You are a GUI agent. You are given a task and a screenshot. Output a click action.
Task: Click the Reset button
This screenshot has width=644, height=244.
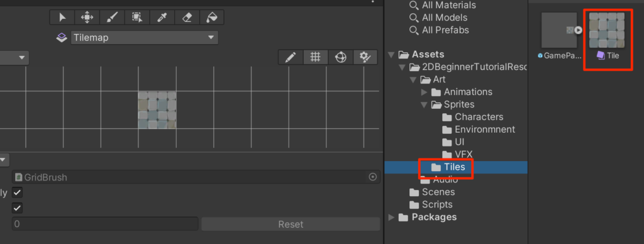click(291, 225)
